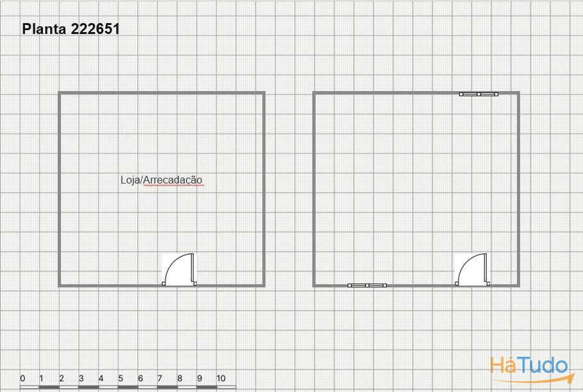Click the scale bar label '7'
This screenshot has height=392, width=583.
pos(160,379)
